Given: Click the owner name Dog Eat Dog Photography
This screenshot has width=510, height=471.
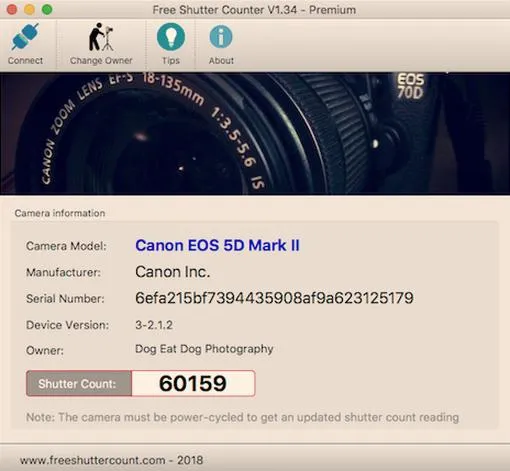Looking at the screenshot, I should (x=204, y=349).
